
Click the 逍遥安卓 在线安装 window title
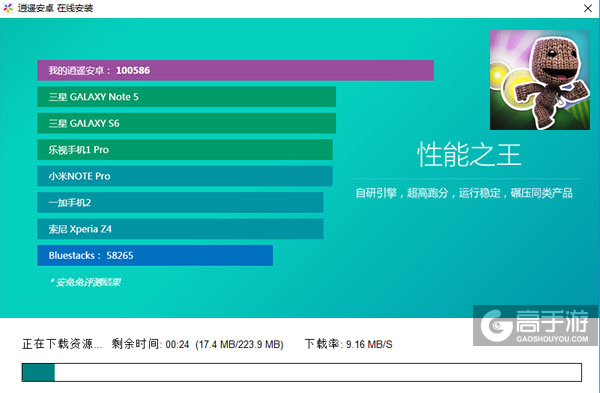(55, 8)
